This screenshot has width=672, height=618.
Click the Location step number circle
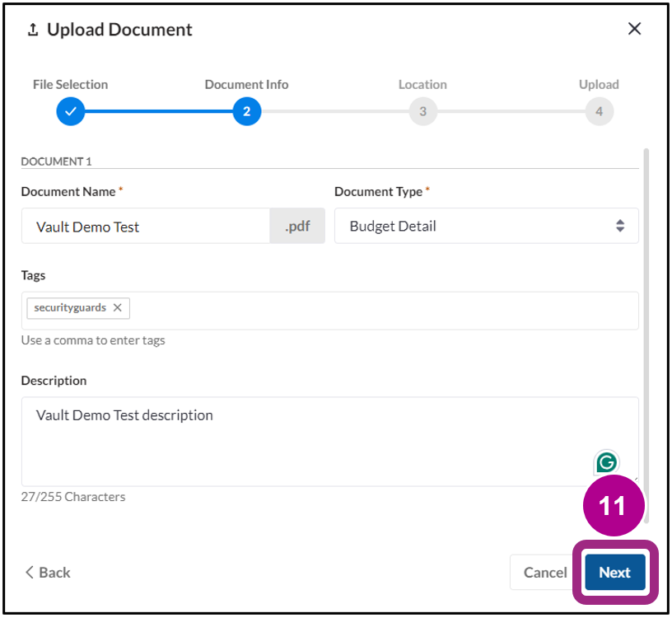click(x=422, y=111)
